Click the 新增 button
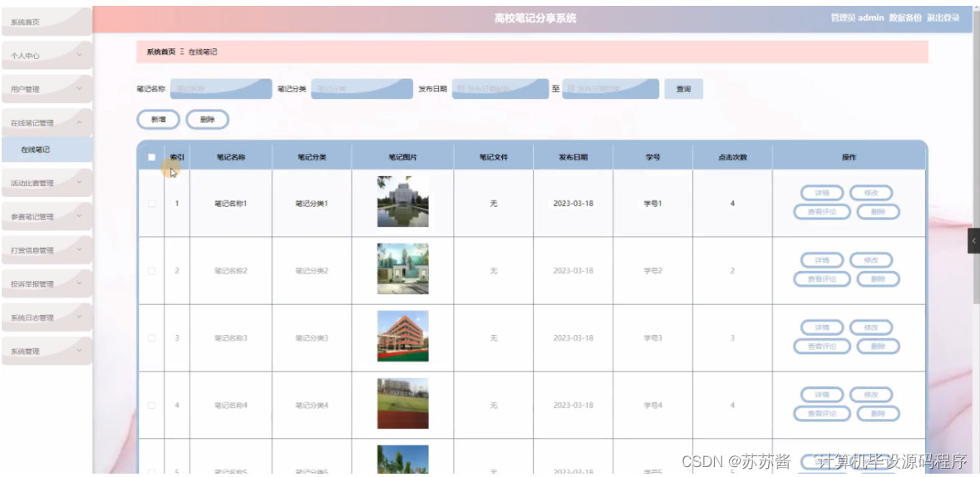Image resolution: width=980 pixels, height=477 pixels. click(158, 120)
